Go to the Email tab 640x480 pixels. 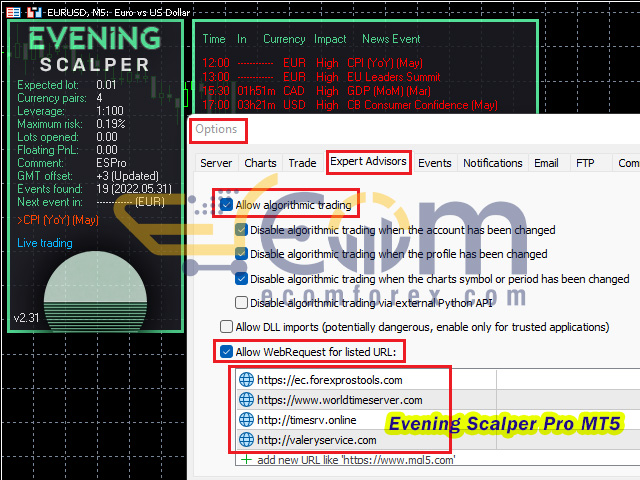click(x=546, y=163)
